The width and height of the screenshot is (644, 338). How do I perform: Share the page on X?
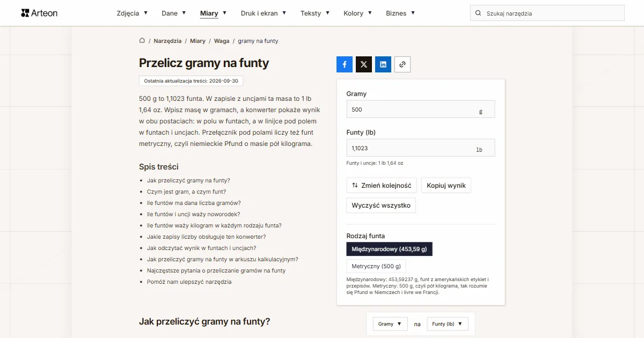click(x=364, y=64)
